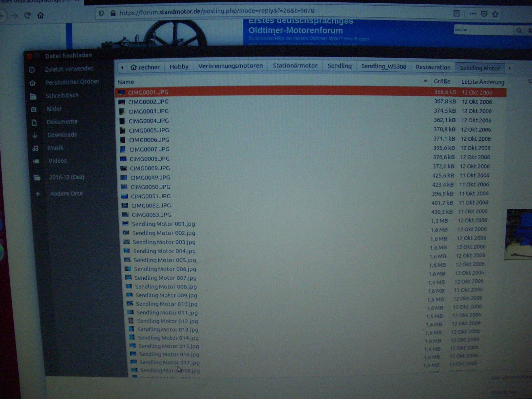
Task: Open Firefox reader view icon
Action: (x=456, y=13)
